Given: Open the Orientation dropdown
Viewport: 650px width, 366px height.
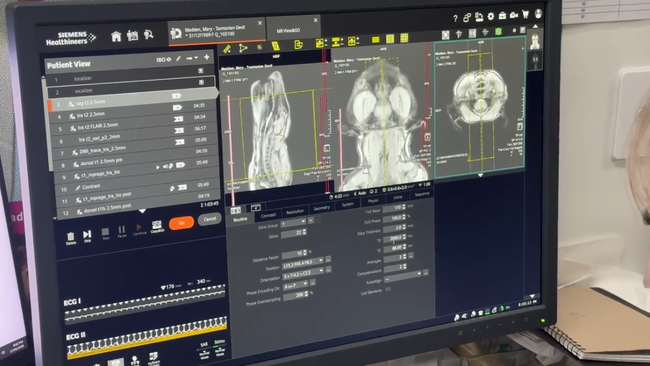Looking at the screenshot, I should coord(303,274).
